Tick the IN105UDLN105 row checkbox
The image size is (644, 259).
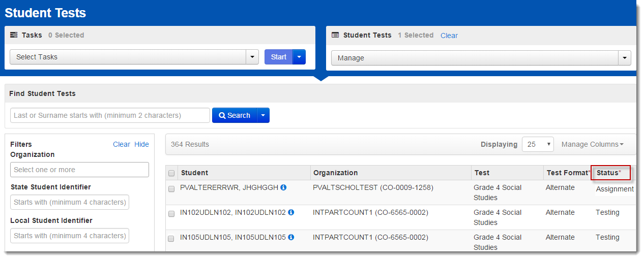(x=171, y=239)
